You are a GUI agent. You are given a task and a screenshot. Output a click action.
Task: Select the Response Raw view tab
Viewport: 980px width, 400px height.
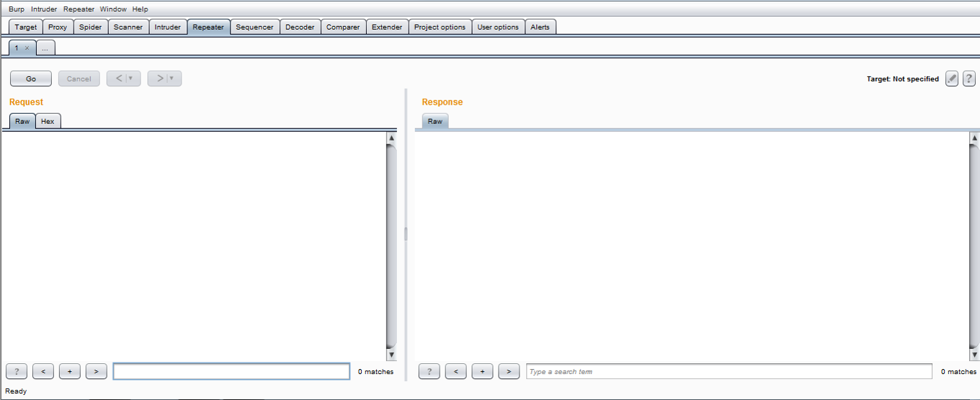point(435,121)
